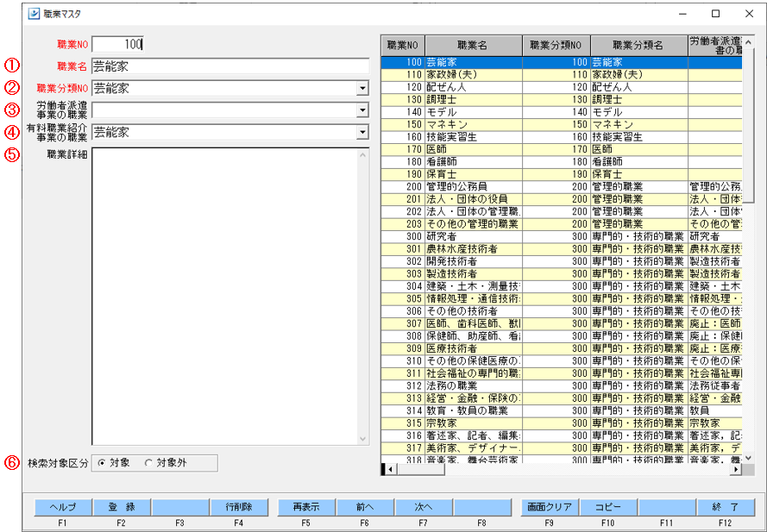
Task: Close the 職業マスタ window
Action: coord(749,14)
